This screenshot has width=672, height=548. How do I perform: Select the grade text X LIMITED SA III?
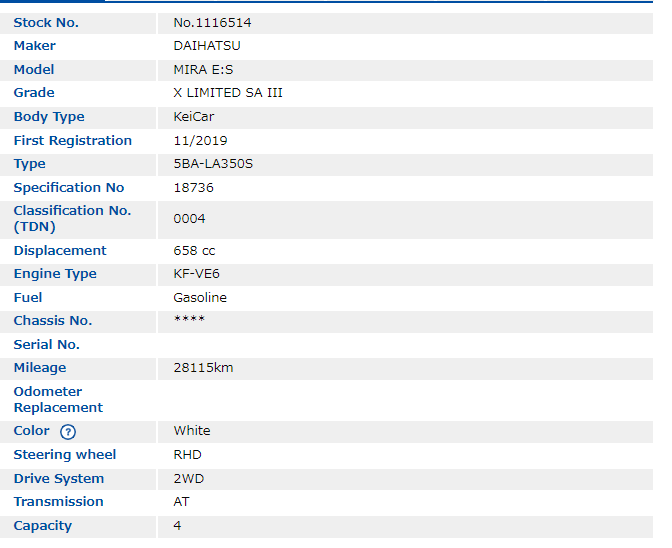click(228, 93)
